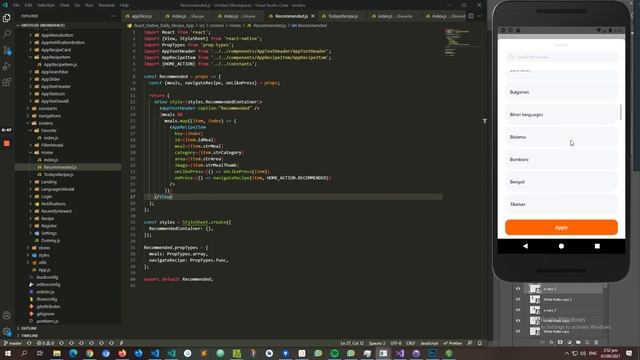The height and width of the screenshot is (360, 640).
Task: Open the taskbar Search icon
Action: (24, 353)
